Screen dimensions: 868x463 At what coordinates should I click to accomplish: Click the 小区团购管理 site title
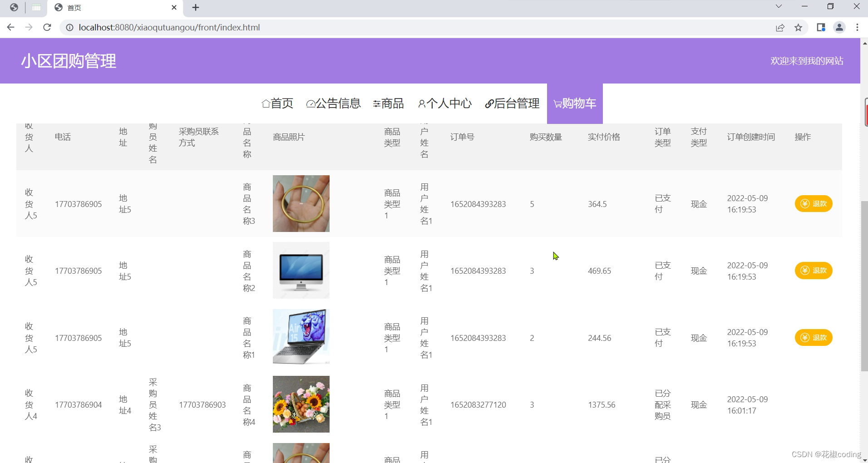(x=69, y=60)
